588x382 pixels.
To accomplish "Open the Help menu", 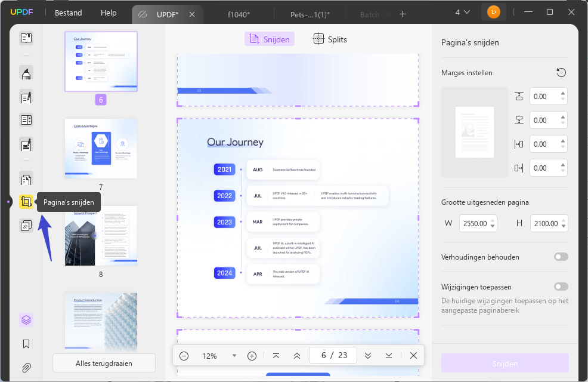I will pyautogui.click(x=109, y=13).
